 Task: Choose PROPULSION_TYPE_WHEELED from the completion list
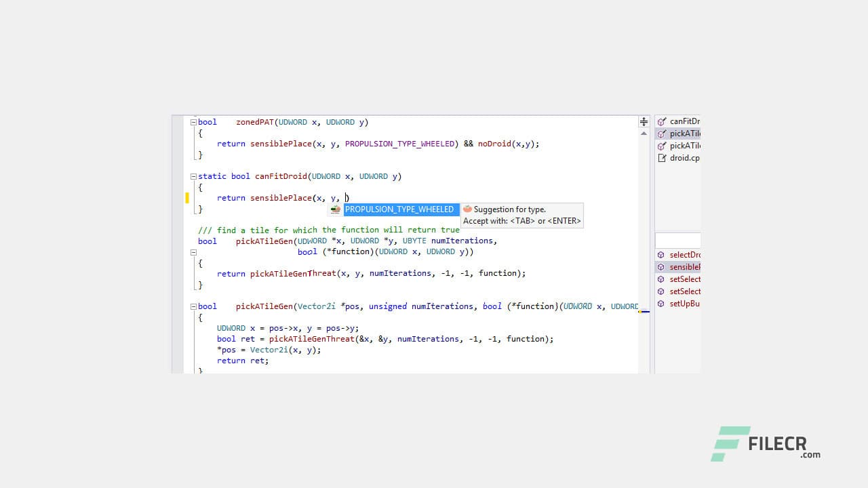click(400, 209)
